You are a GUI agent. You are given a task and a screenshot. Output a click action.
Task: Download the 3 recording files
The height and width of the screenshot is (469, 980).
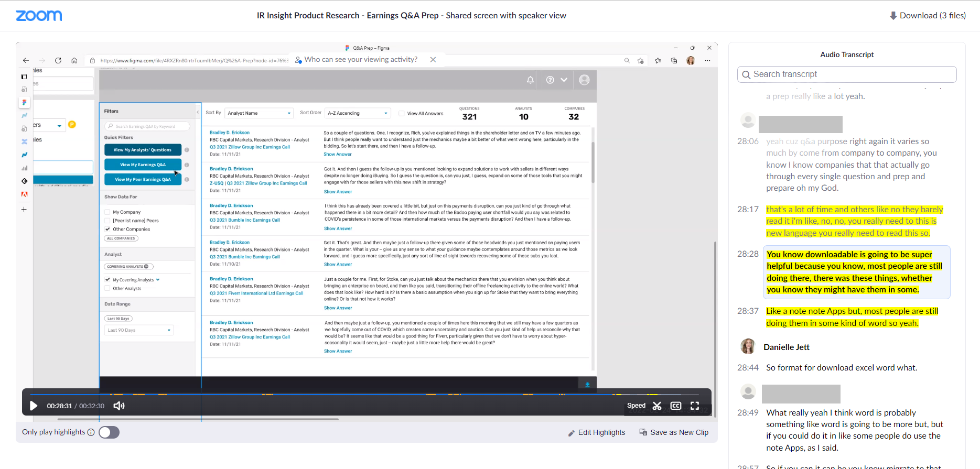point(928,15)
